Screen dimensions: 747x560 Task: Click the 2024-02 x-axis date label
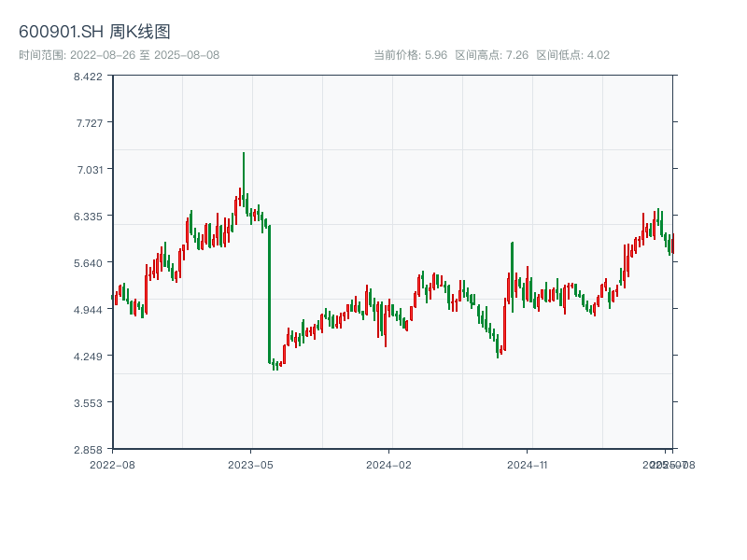(388, 464)
